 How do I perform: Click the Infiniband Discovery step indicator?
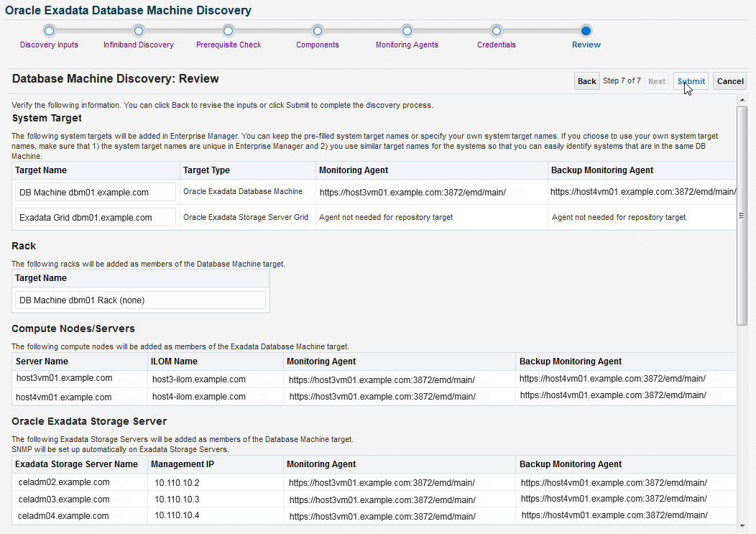[138, 31]
